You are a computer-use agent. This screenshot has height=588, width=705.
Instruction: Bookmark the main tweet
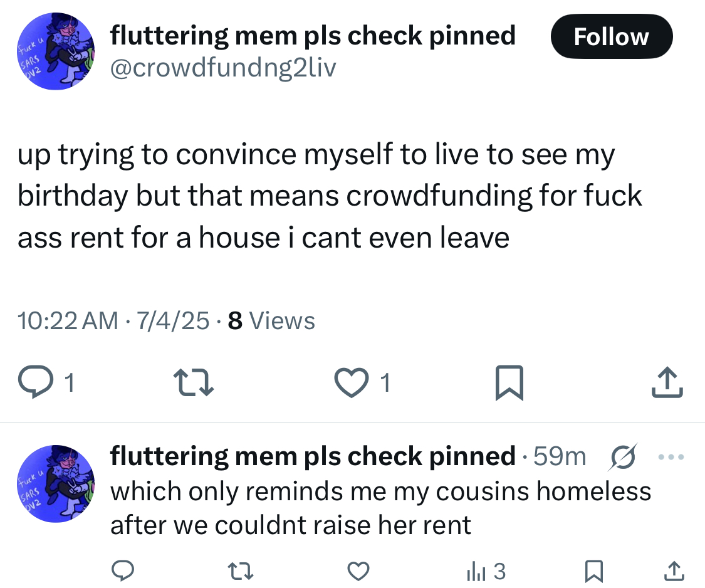coord(509,382)
